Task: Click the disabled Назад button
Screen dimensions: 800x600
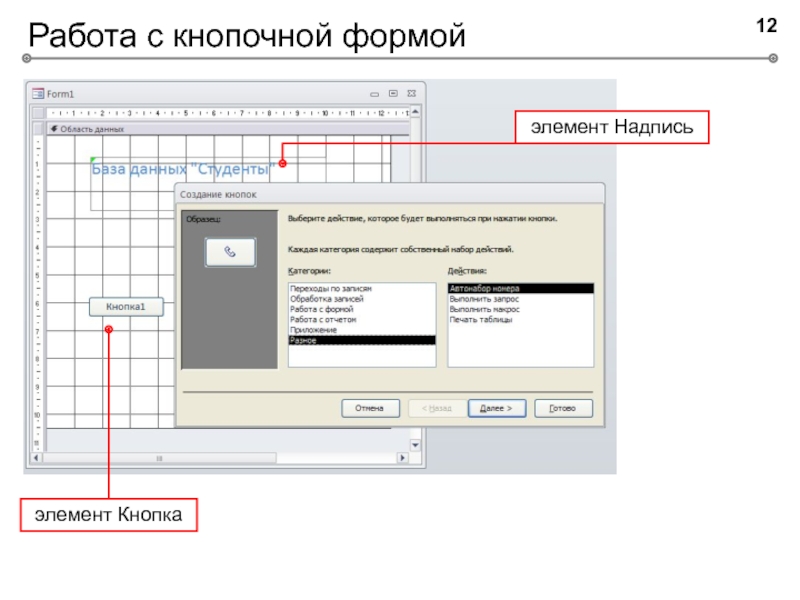Action: (x=436, y=408)
